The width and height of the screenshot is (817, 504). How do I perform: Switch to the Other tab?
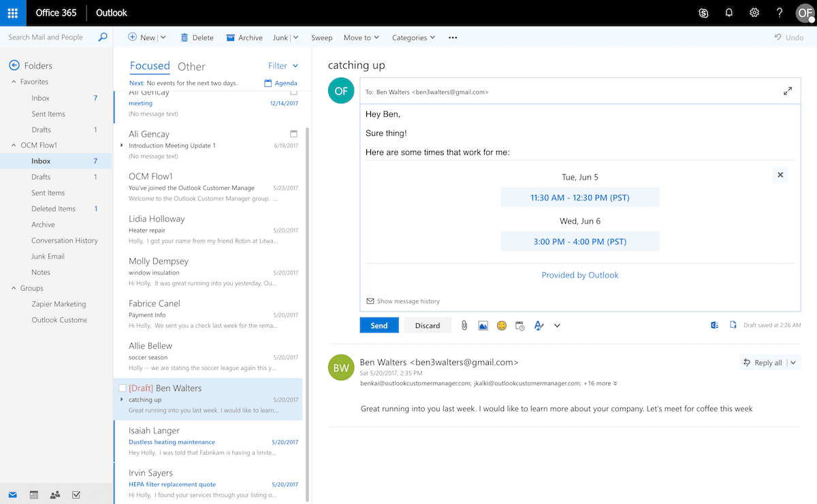click(x=191, y=66)
